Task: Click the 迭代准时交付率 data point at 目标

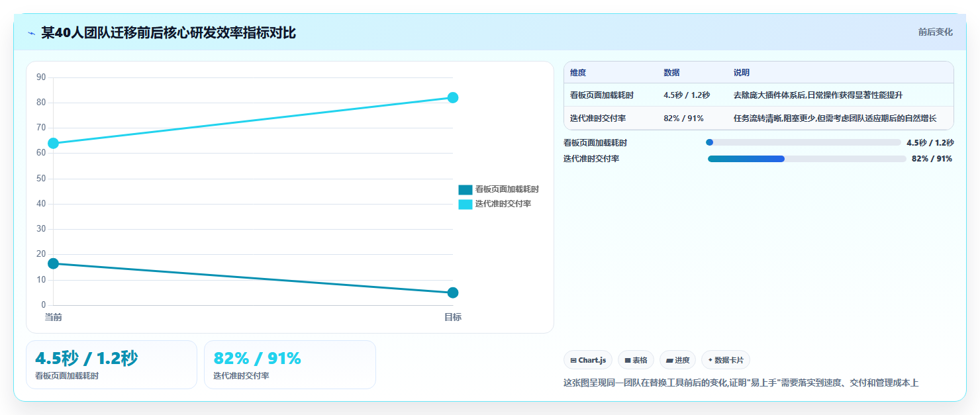Action: click(453, 97)
